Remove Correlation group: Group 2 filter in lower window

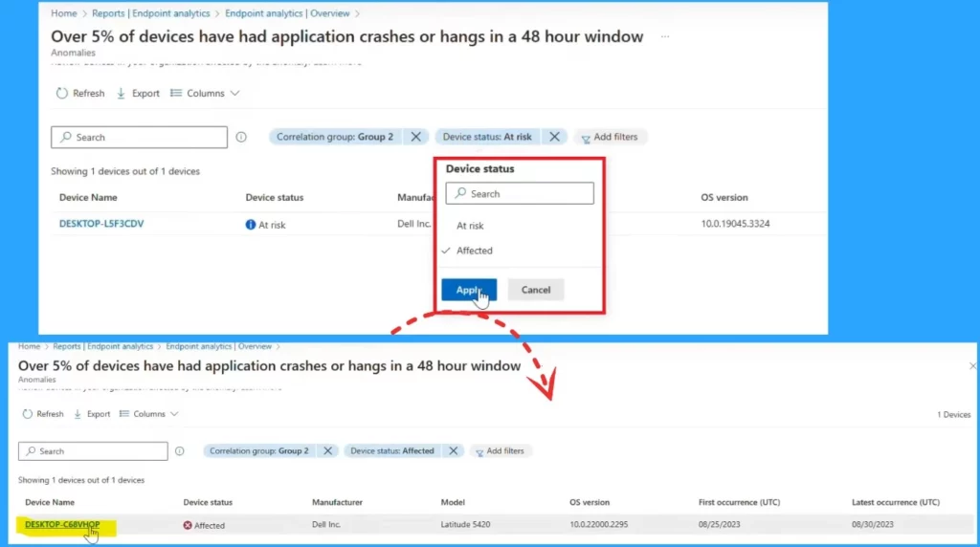coord(327,450)
